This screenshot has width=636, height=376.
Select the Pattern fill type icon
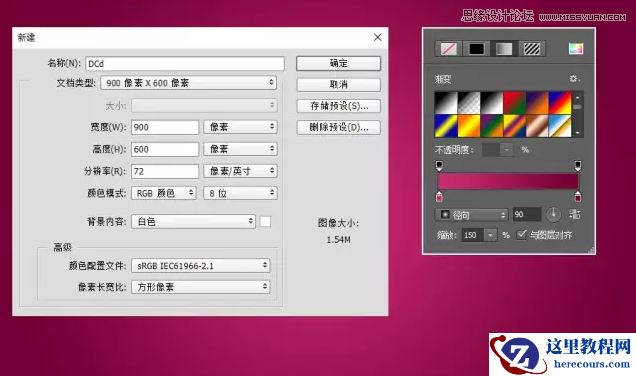coord(532,49)
